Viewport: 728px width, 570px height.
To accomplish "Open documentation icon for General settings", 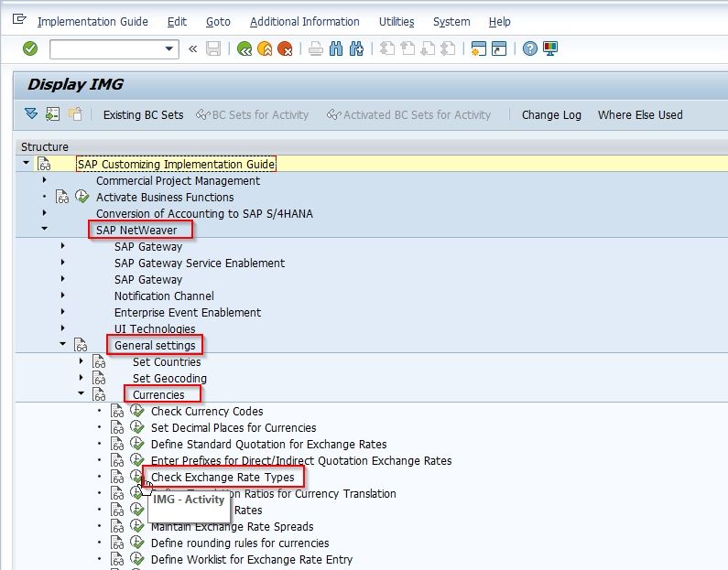I will [x=81, y=345].
